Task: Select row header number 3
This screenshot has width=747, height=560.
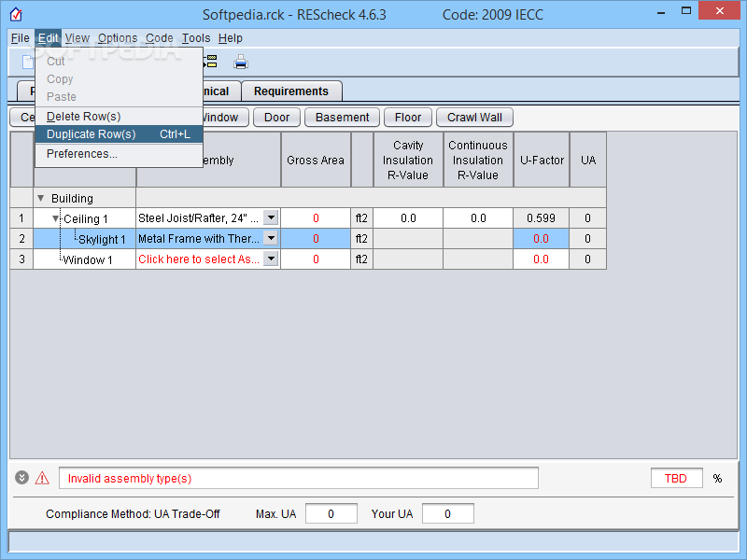Action: tap(21, 259)
